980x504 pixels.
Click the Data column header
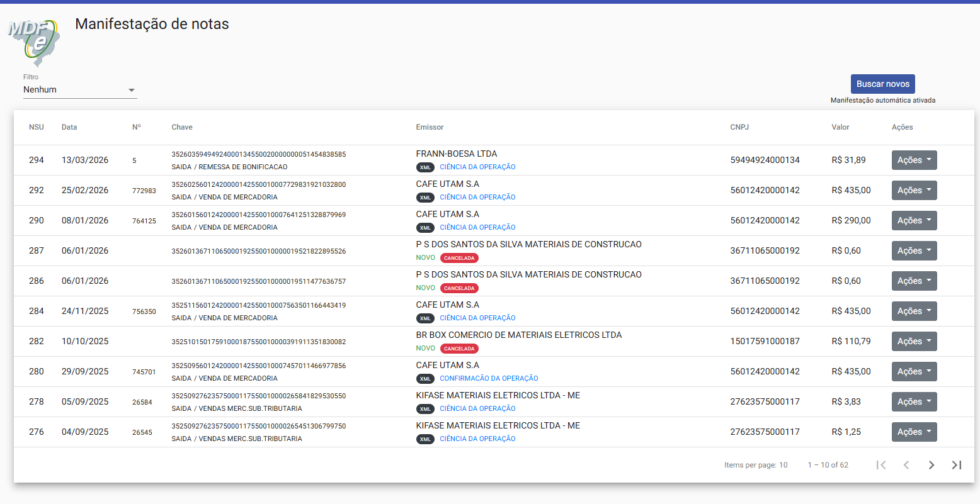[x=69, y=127]
